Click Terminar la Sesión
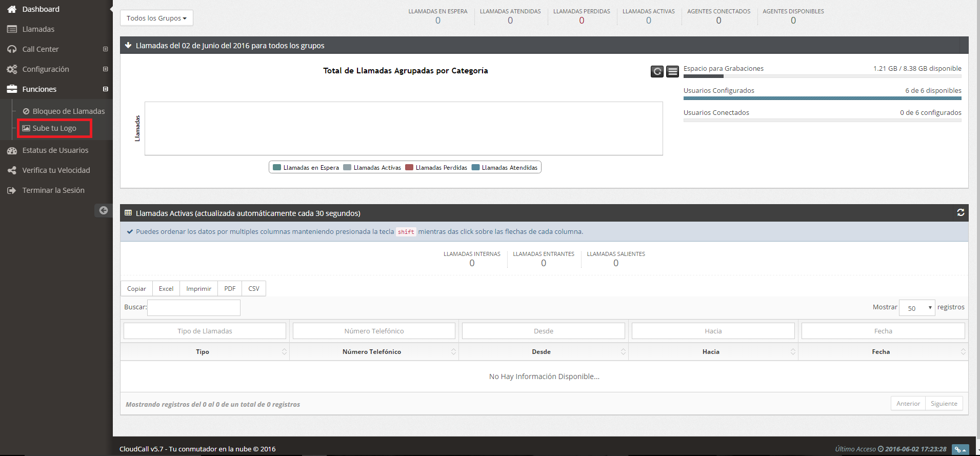980x456 pixels. coord(53,190)
